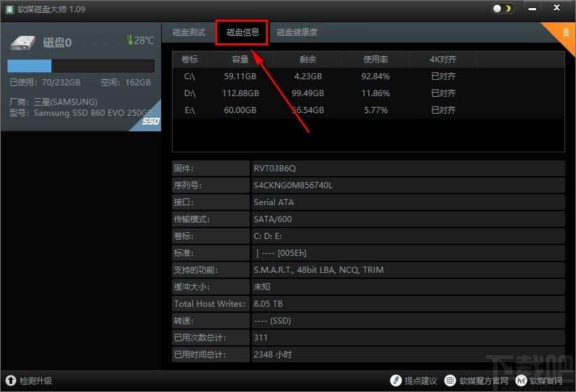
Task: Open the 软媒魔方官网 link
Action: [x=484, y=381]
